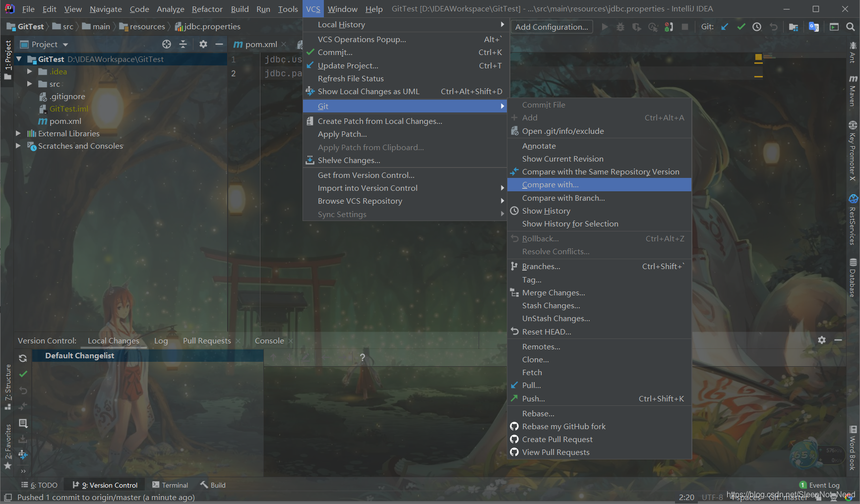Click Show Local Changes as UML sidebar icon
This screenshot has width=860, height=504.
pos(23,455)
